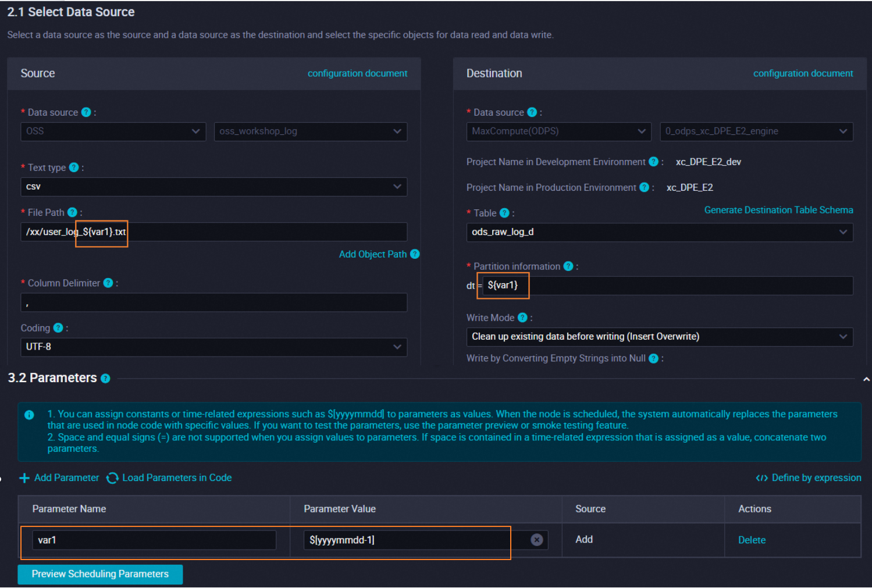
Task: Open the Destination configuration document link
Action: [803, 73]
